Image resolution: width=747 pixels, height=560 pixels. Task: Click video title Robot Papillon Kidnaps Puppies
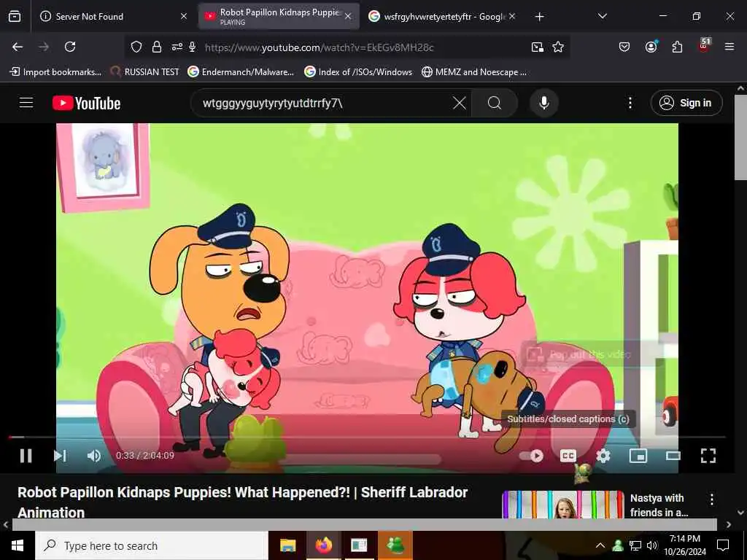pos(242,502)
